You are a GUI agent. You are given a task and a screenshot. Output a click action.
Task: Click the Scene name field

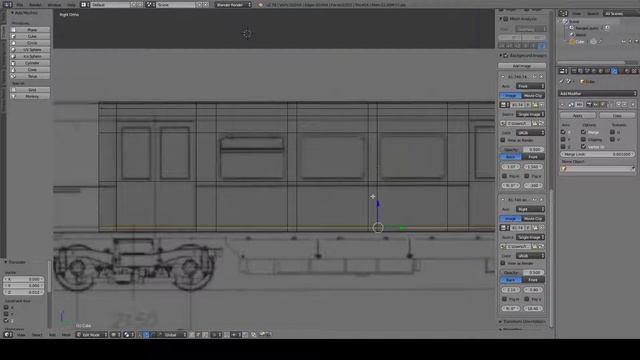176,4
